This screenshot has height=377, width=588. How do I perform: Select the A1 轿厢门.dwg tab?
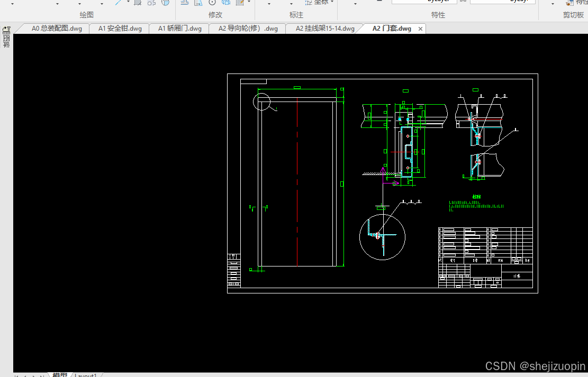pos(179,29)
